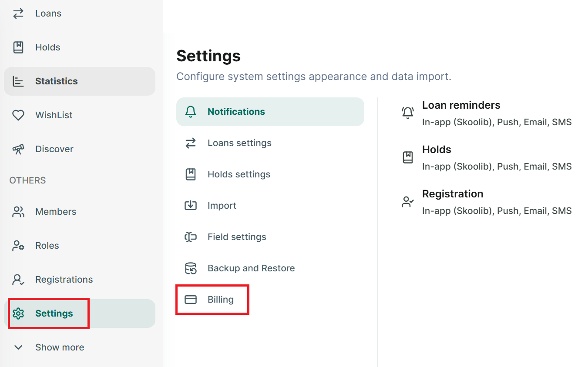Select the Field settings label
The image size is (588, 367).
click(x=237, y=237)
